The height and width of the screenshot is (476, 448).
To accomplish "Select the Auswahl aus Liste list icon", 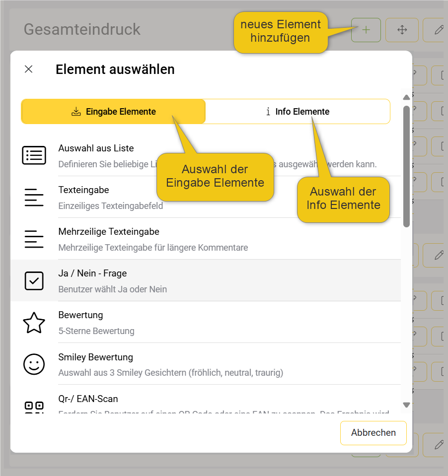I will [34, 155].
